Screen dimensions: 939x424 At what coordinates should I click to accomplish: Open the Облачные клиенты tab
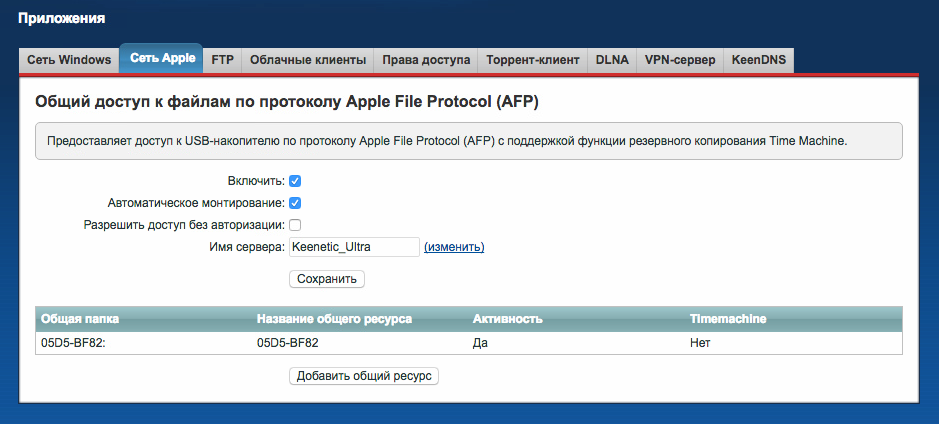point(307,60)
